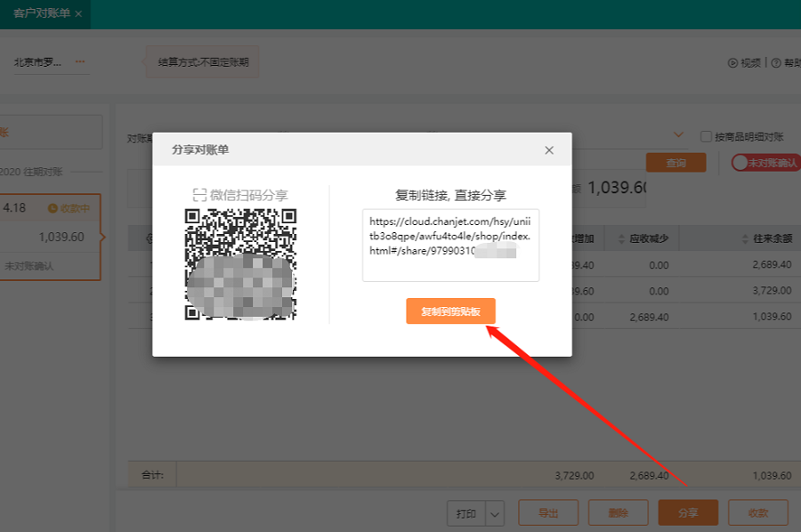Click the help question mark icon
This screenshot has height=532, width=801.
click(x=776, y=63)
